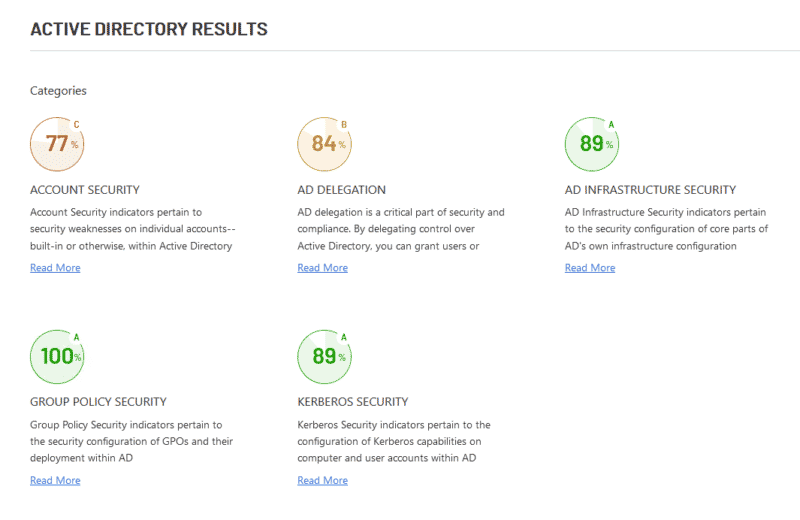Click the Account Security description text
The image size is (800, 520).
[131, 229]
